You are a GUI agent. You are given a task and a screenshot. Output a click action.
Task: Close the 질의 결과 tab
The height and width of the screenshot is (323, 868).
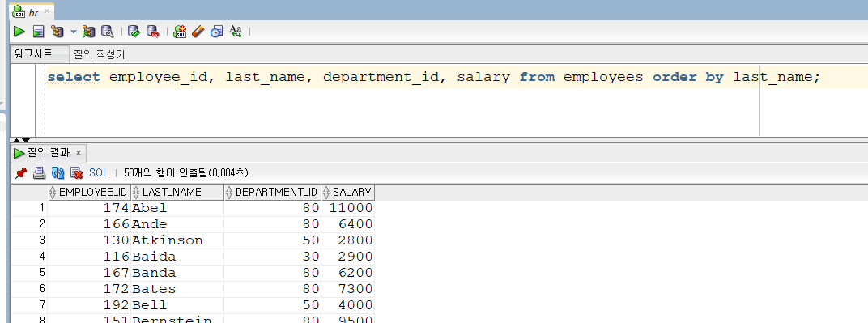pos(78,153)
